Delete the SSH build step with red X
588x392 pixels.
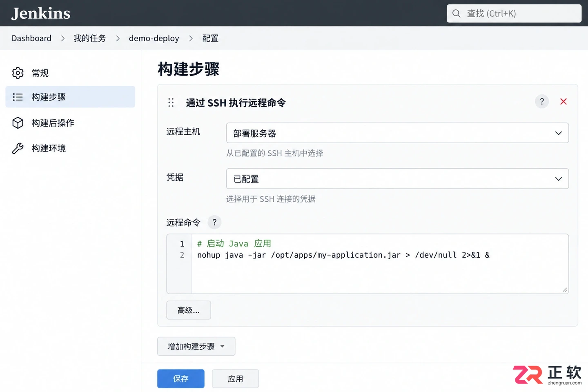click(x=563, y=102)
